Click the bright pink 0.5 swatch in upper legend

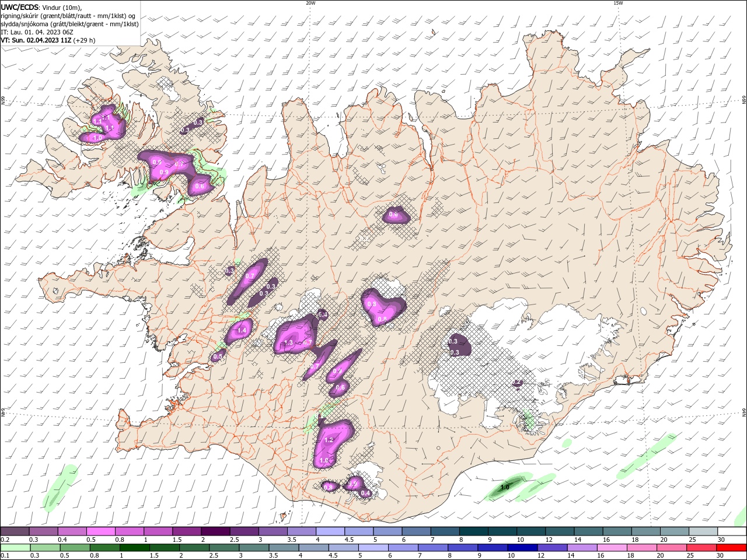(100, 531)
